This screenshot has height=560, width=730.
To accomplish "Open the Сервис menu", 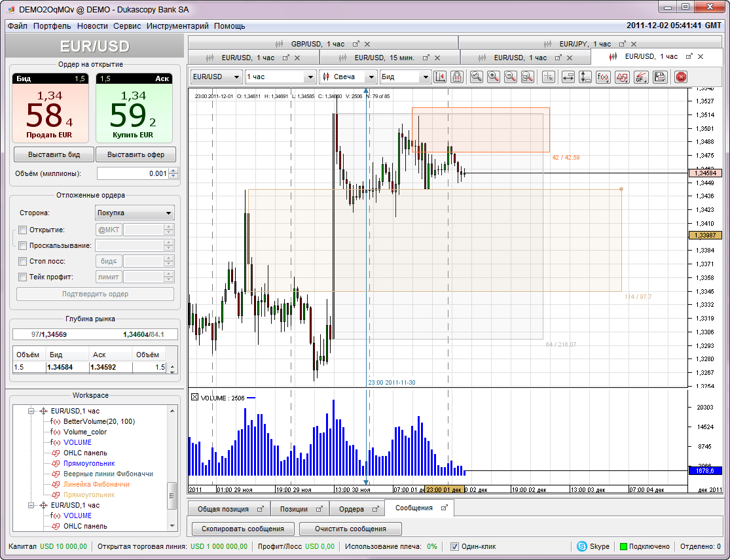I will click(x=127, y=26).
